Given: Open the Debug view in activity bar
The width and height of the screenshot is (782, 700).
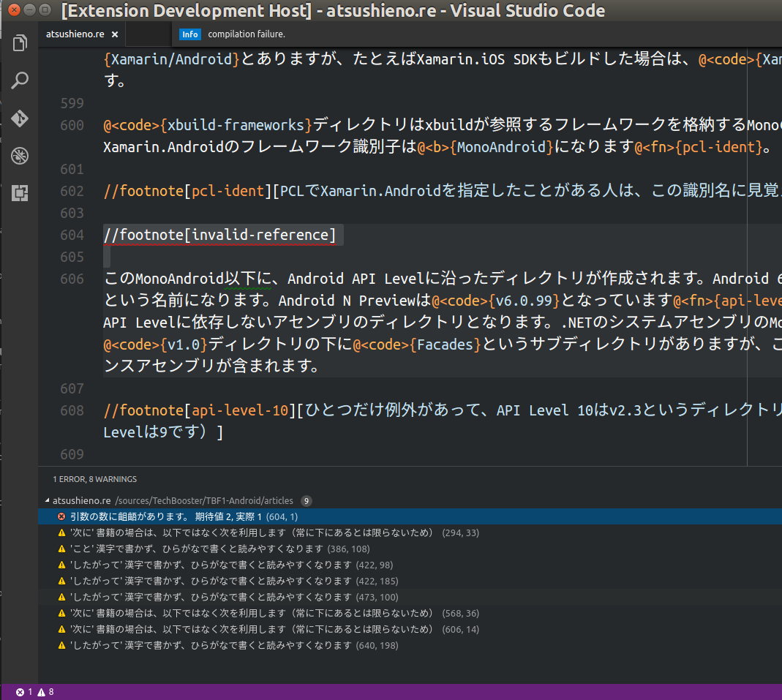Looking at the screenshot, I should [x=20, y=156].
